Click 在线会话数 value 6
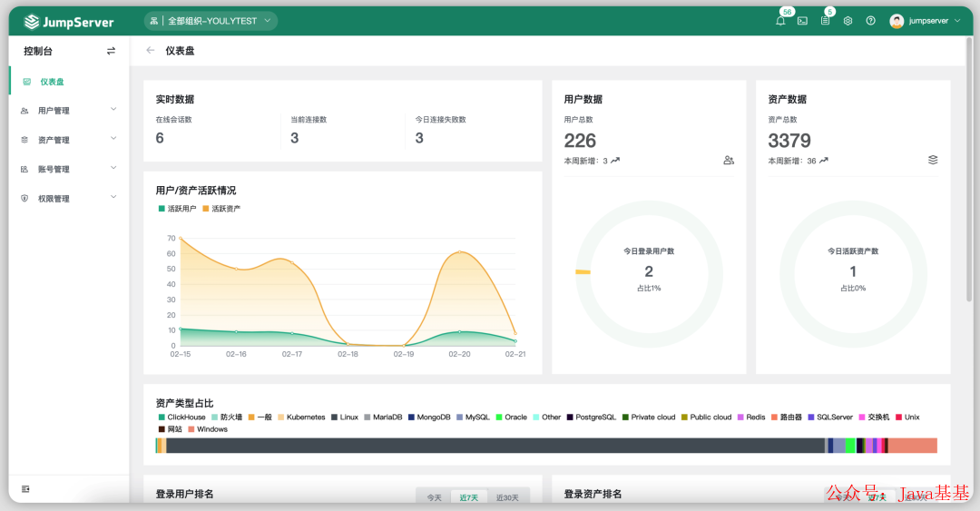Screen dimensions: 980x511 [160, 138]
